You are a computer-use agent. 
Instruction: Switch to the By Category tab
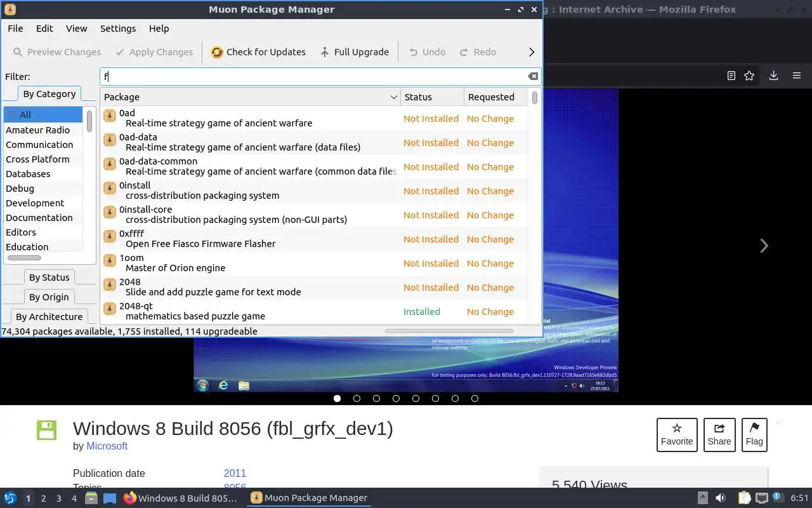[x=49, y=94]
